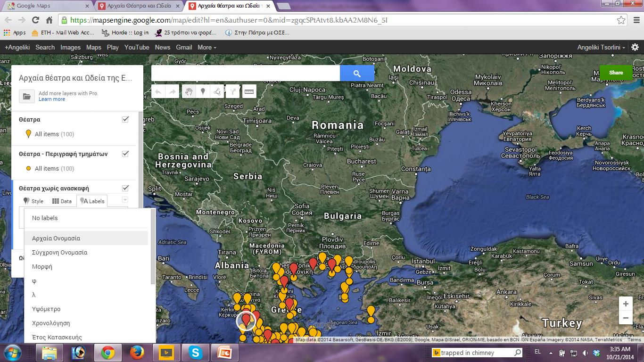Select the add marker tool
The width and height of the screenshot is (644, 362).
click(x=203, y=92)
